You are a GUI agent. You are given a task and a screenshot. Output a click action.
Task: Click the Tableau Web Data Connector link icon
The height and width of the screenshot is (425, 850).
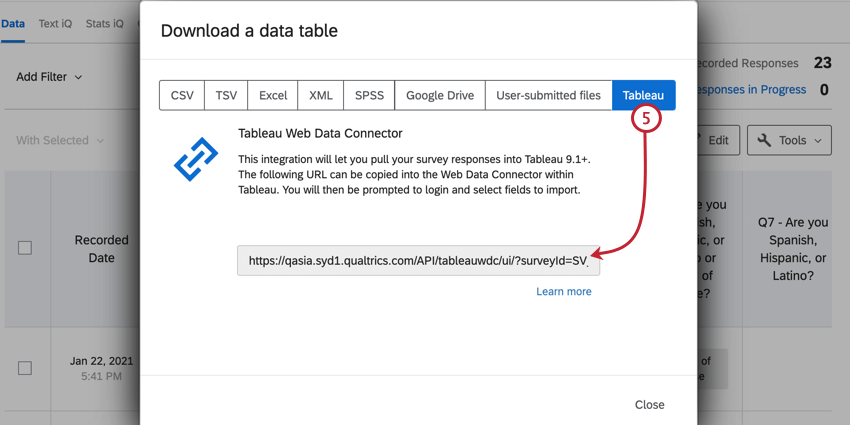tap(196, 160)
